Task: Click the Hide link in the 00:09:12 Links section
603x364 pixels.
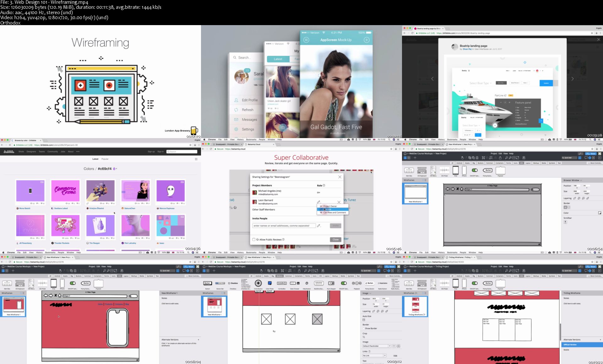Action: [x=395, y=356]
